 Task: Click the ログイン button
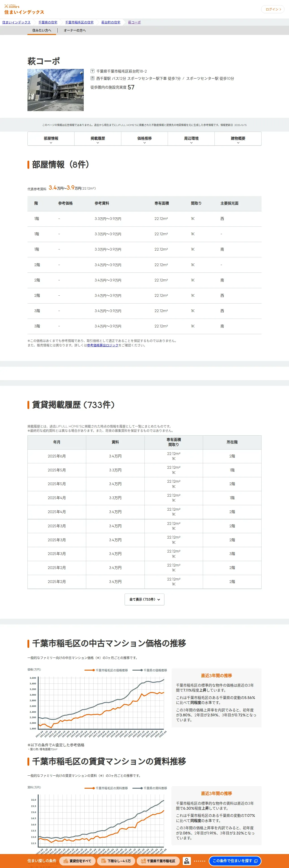coord(273,9)
